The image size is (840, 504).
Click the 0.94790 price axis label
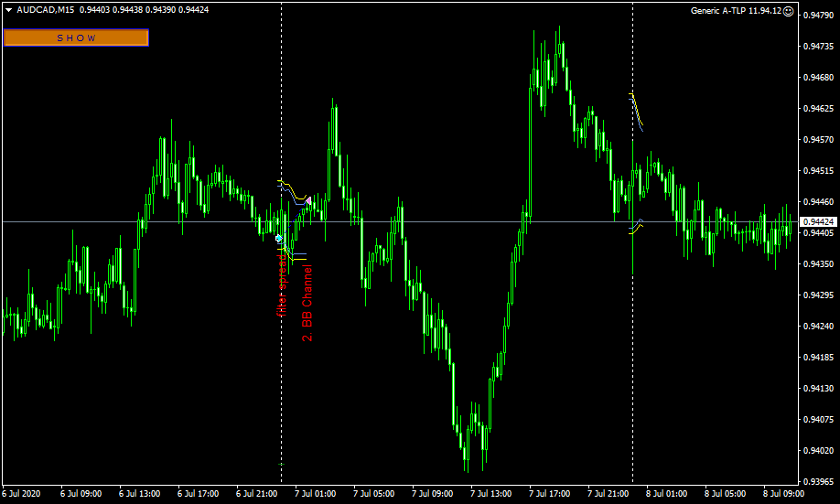click(x=819, y=15)
